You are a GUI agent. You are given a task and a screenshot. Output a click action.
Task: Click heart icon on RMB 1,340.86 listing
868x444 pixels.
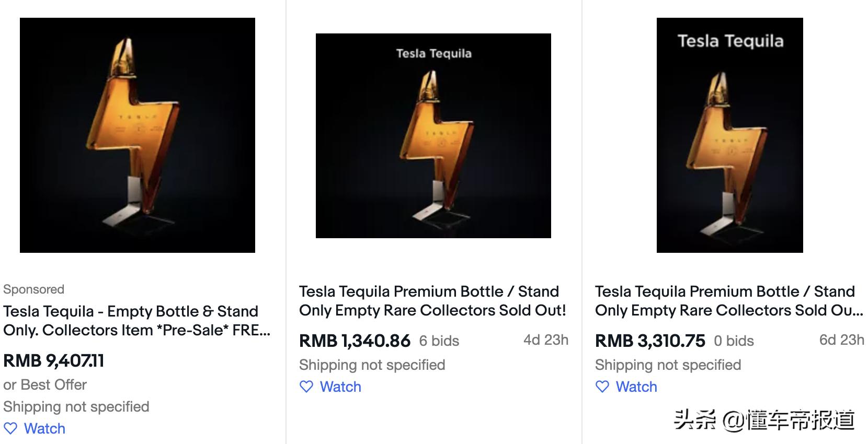[x=306, y=387]
